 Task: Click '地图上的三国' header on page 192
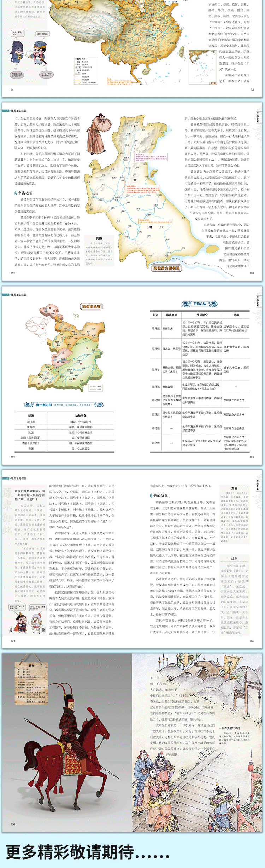pyautogui.click(x=19, y=295)
